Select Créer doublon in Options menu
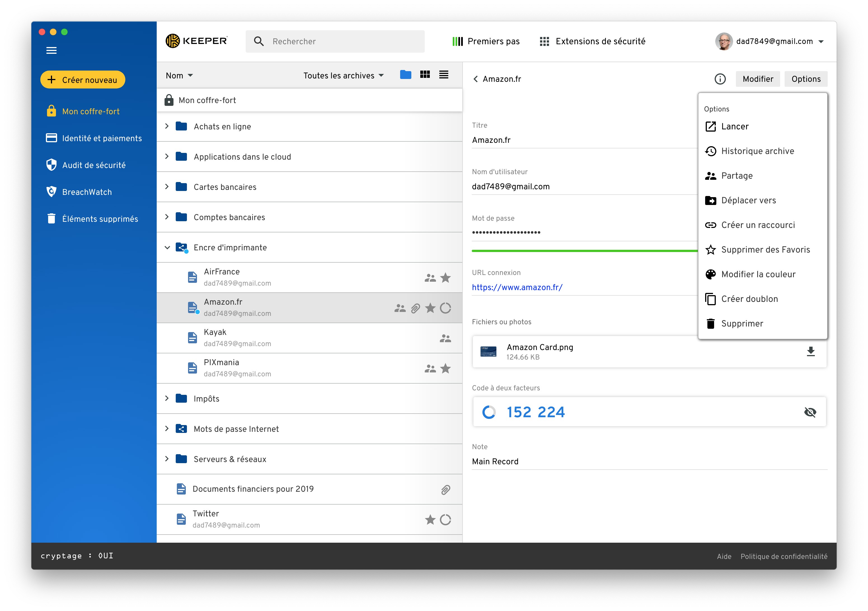The image size is (868, 611). (749, 299)
